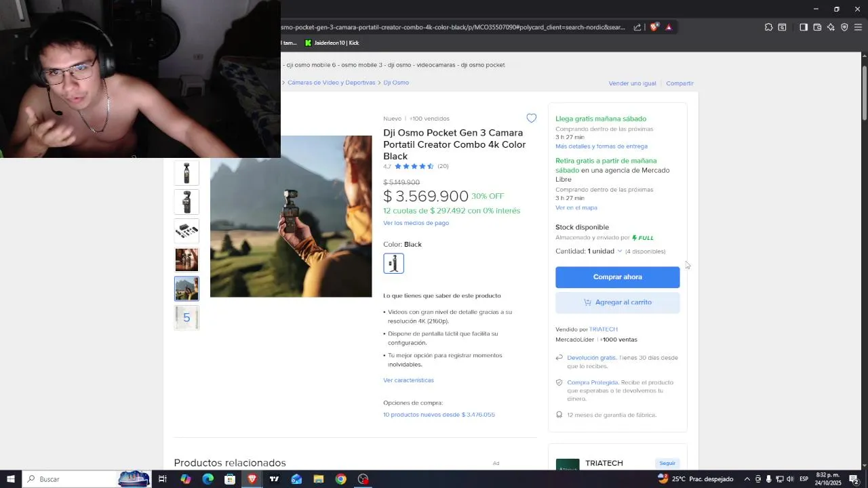The width and height of the screenshot is (868, 488).
Task: Open TradingView app in taskbar
Action: pyautogui.click(x=274, y=479)
